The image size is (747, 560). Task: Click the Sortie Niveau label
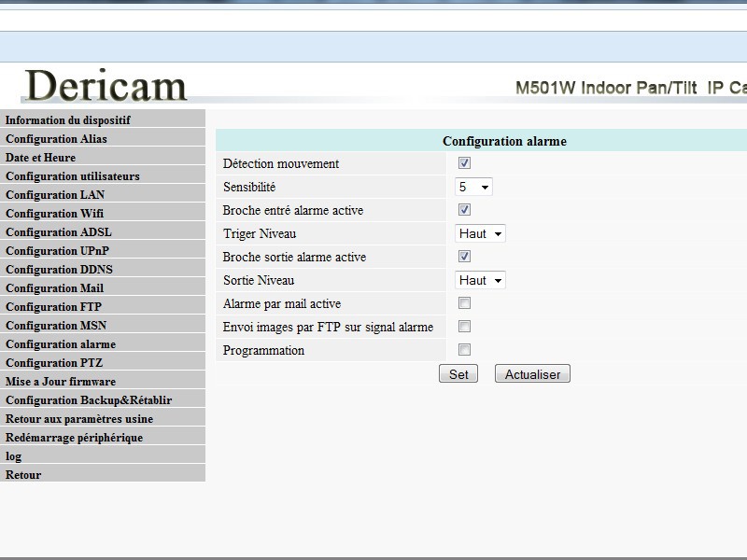coord(259,280)
